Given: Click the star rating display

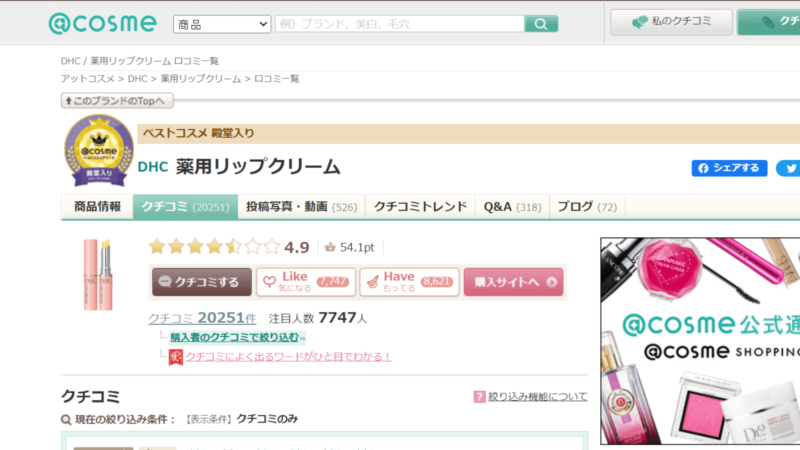Looking at the screenshot, I should pyautogui.click(x=214, y=247).
